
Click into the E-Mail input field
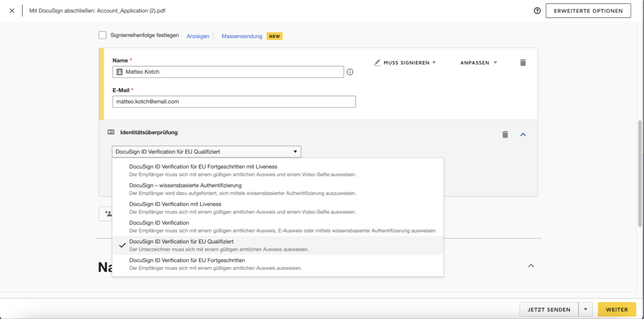234,102
